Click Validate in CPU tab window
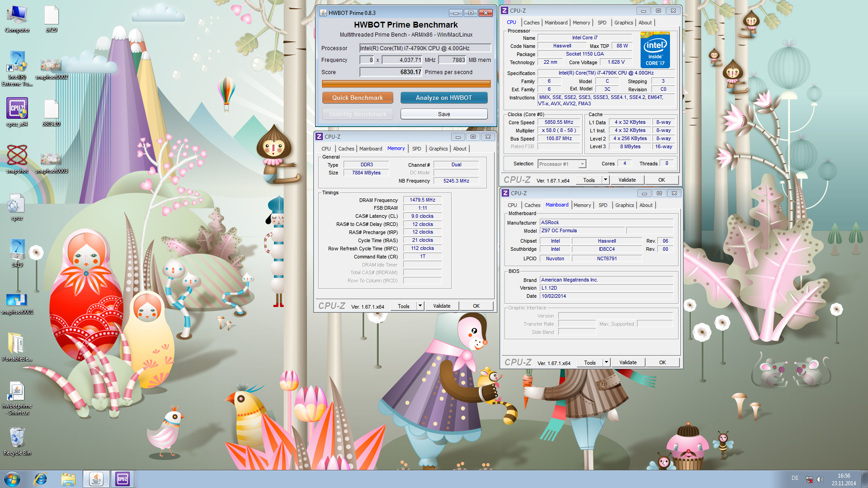868x488 pixels. (627, 180)
